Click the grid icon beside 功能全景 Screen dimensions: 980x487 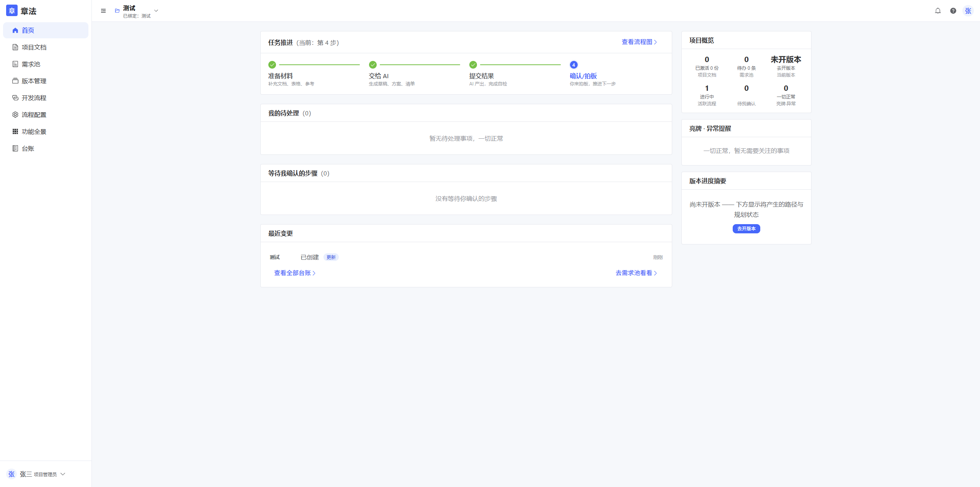pyautogui.click(x=15, y=131)
